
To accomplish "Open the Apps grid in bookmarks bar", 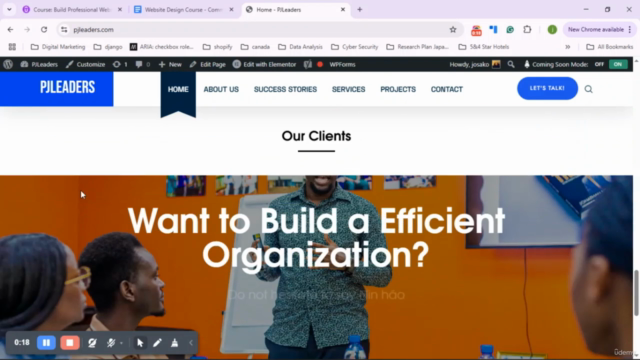I will tap(12, 47).
